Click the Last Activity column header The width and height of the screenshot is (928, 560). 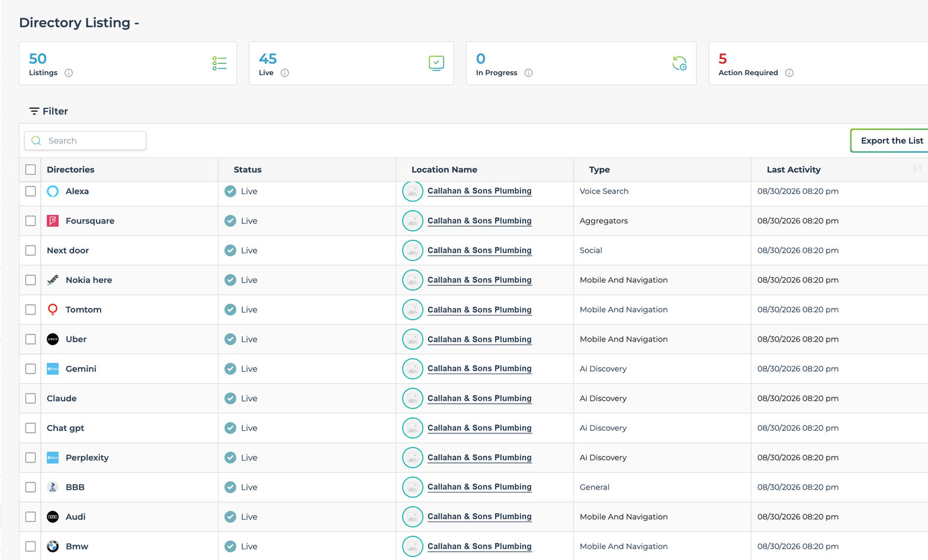point(794,170)
